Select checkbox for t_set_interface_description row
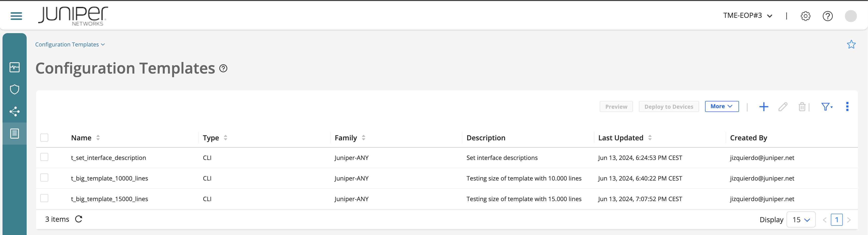The width and height of the screenshot is (868, 235). [44, 157]
